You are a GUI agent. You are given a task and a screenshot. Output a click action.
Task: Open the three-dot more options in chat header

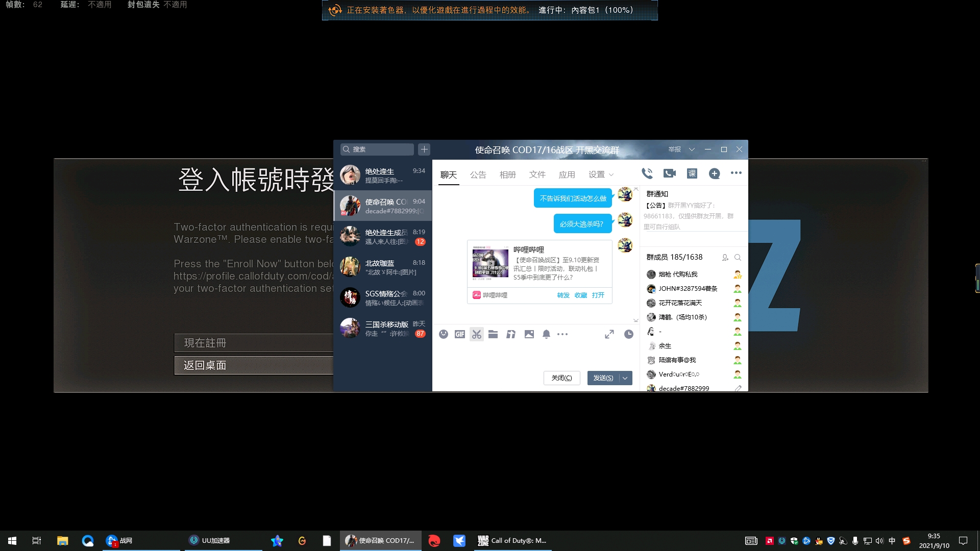(736, 173)
